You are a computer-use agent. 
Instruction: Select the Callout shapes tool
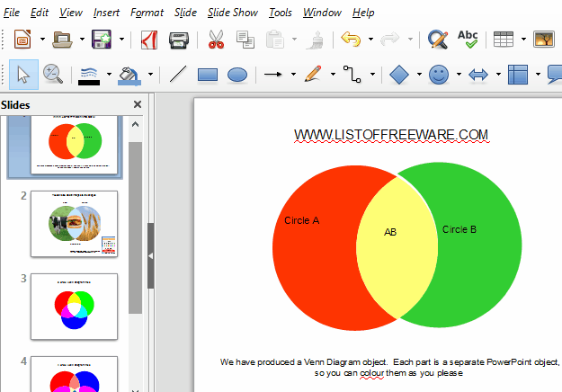555,74
